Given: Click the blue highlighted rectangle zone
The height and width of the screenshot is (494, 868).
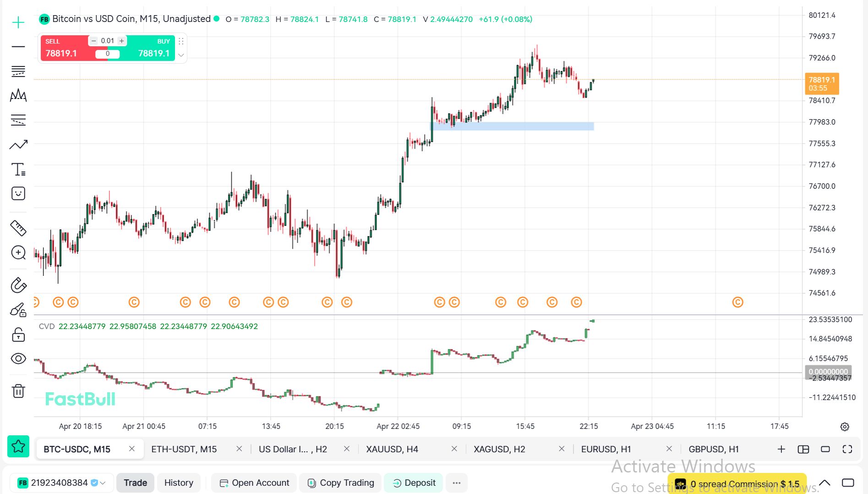Looking at the screenshot, I should coord(512,126).
